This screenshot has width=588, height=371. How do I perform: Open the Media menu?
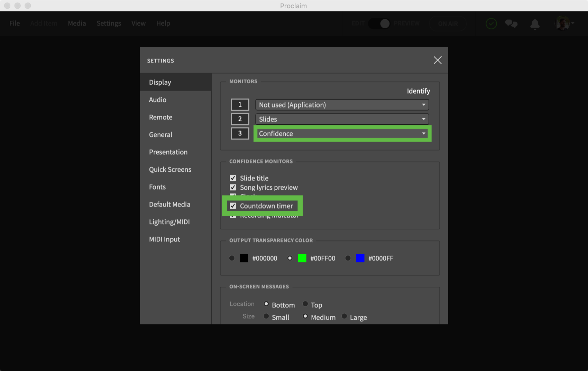coord(77,23)
